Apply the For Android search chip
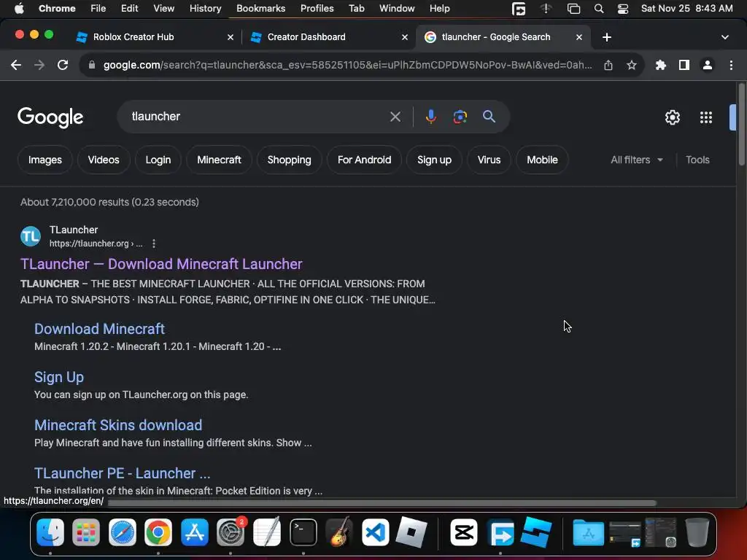 [365, 160]
